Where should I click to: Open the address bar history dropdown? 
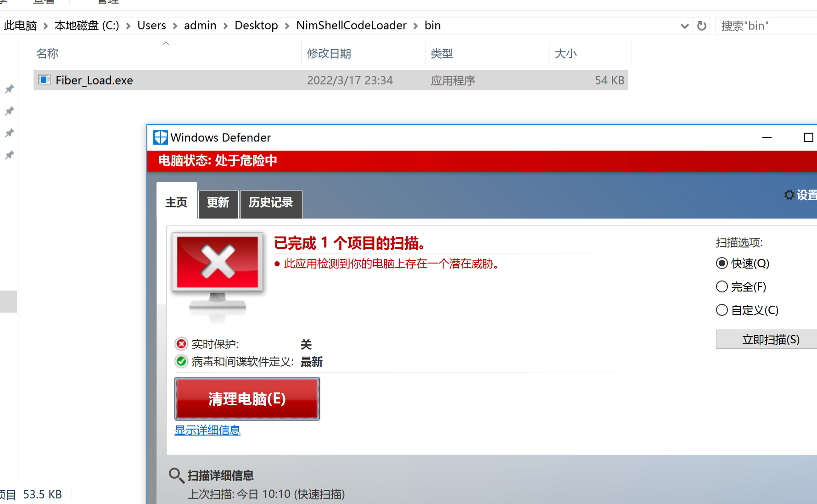pos(684,26)
